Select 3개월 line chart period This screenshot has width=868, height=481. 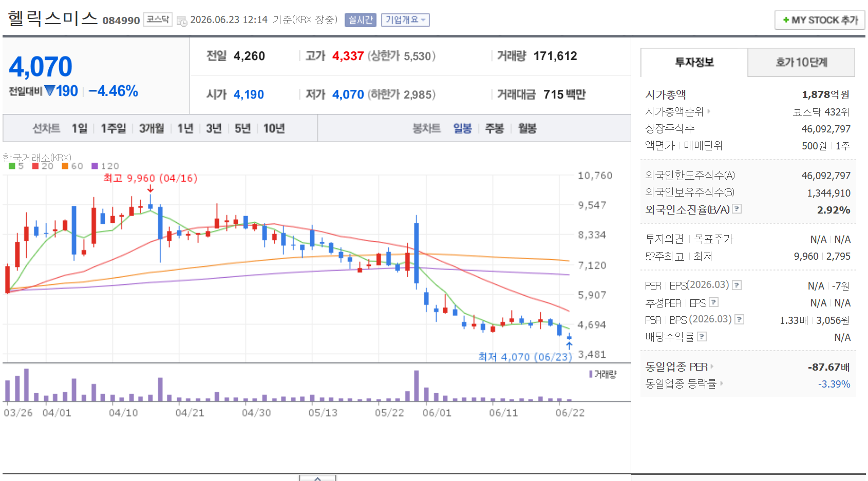coord(152,128)
